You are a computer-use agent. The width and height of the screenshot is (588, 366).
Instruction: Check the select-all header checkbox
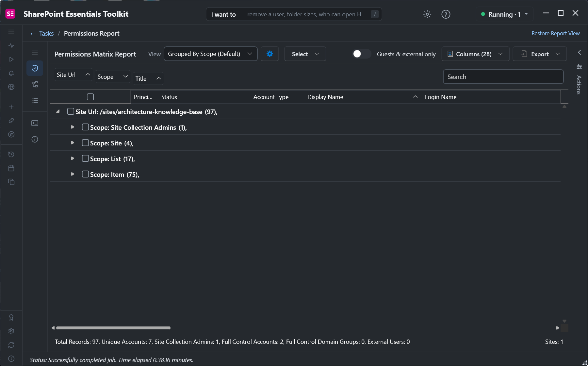[x=90, y=97]
